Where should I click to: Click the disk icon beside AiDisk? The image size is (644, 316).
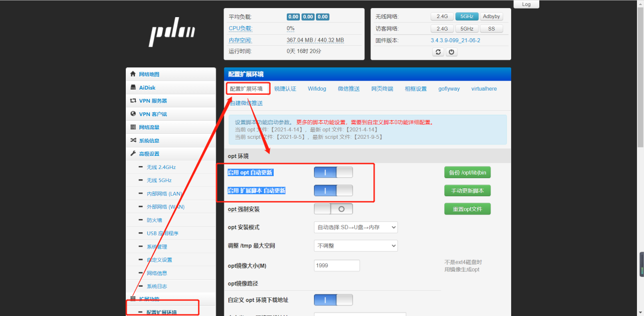point(133,87)
